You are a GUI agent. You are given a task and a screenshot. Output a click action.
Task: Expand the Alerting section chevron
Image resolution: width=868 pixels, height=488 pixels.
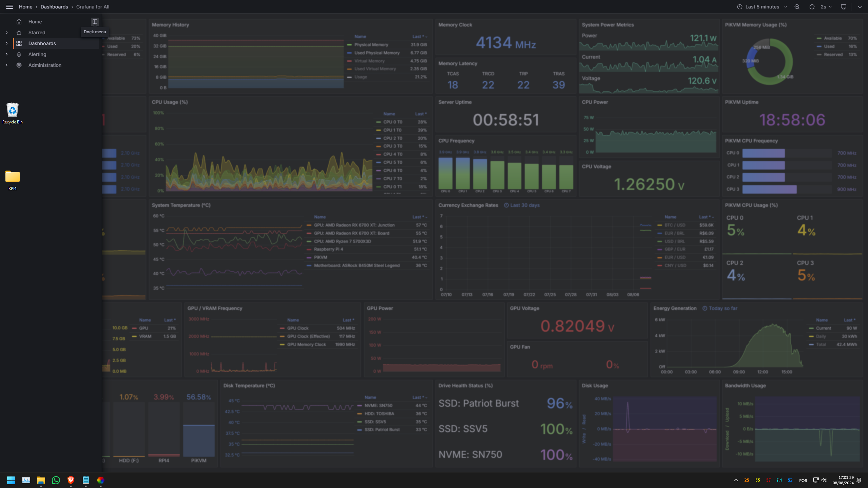coord(7,54)
